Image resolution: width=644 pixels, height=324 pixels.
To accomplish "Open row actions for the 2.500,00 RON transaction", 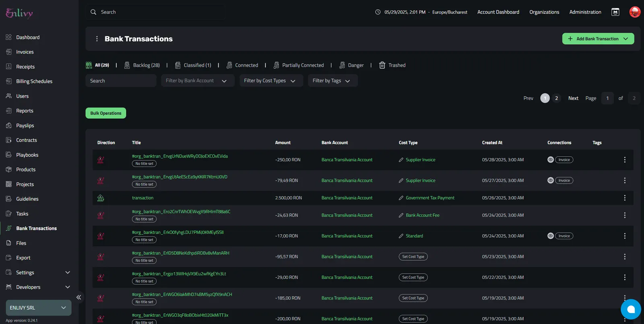I will (625, 198).
